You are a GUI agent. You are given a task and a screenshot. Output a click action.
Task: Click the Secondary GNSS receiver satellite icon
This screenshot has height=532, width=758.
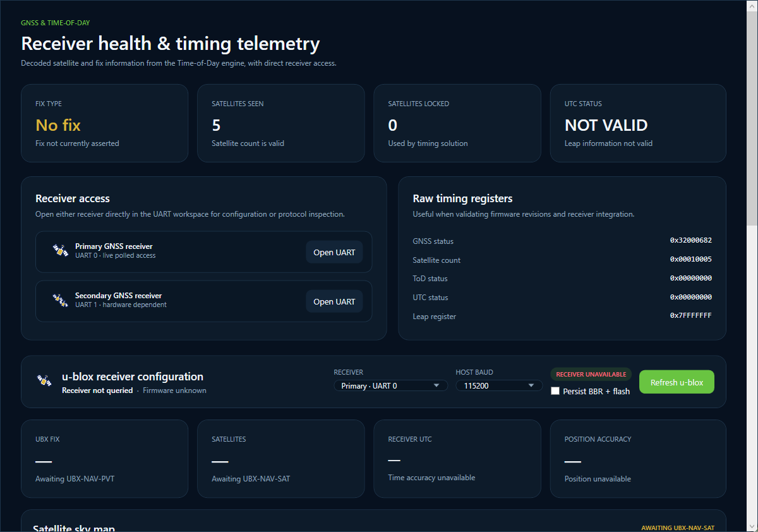(60, 300)
